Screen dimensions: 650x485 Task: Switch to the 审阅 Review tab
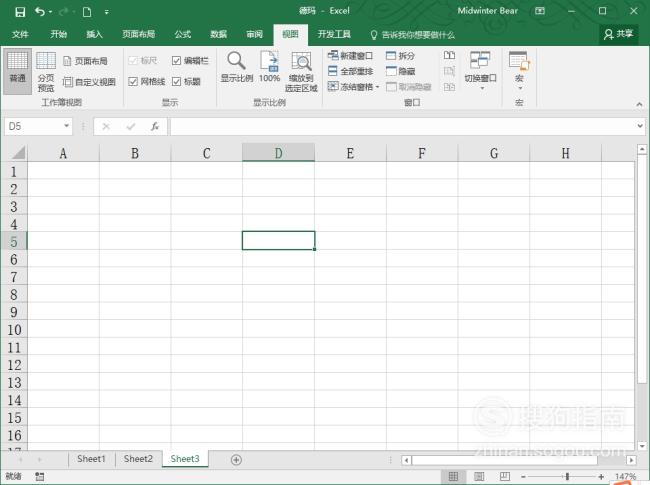coord(255,34)
